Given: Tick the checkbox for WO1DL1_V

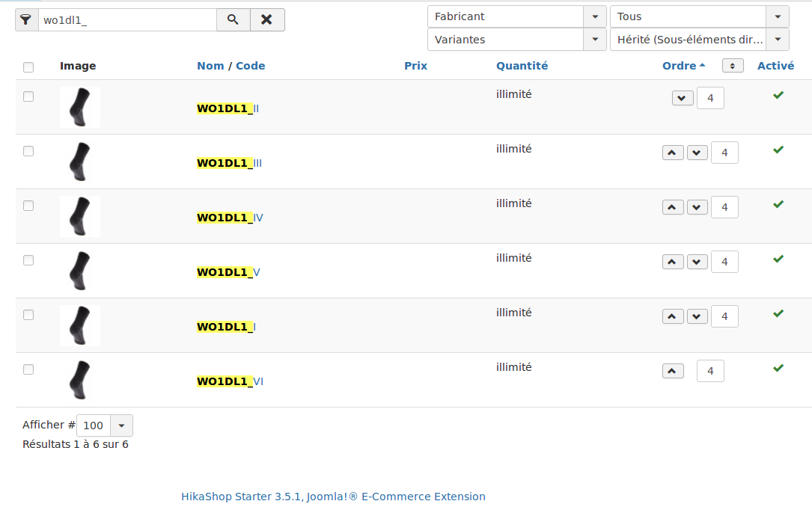Looking at the screenshot, I should tap(28, 260).
